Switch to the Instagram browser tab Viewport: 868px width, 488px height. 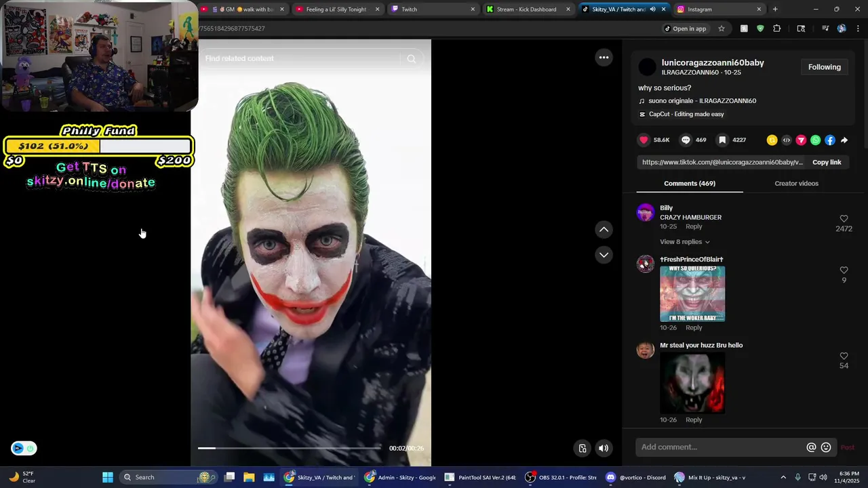point(718,9)
